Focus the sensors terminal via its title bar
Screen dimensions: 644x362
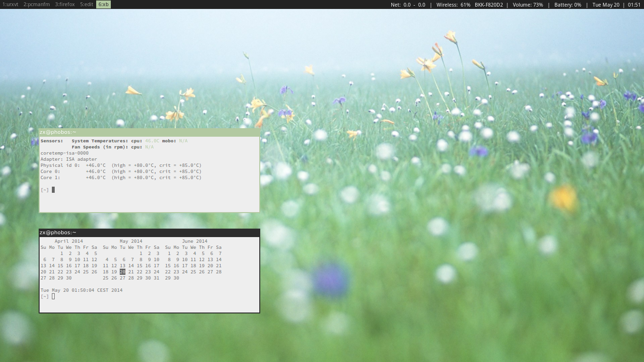tap(149, 132)
